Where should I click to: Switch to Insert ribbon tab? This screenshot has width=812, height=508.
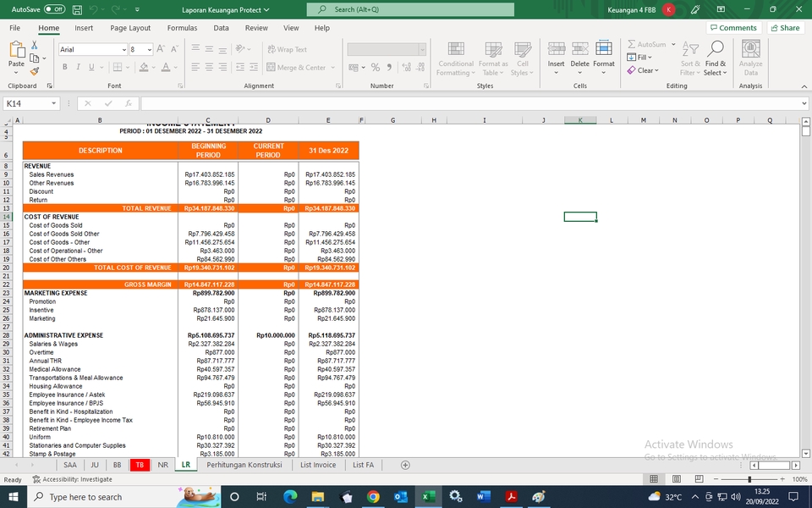point(84,28)
